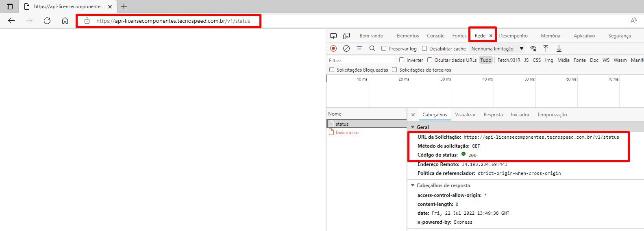This screenshot has width=644, height=231.
Task: Open the Temporização details tab
Action: [x=552, y=115]
